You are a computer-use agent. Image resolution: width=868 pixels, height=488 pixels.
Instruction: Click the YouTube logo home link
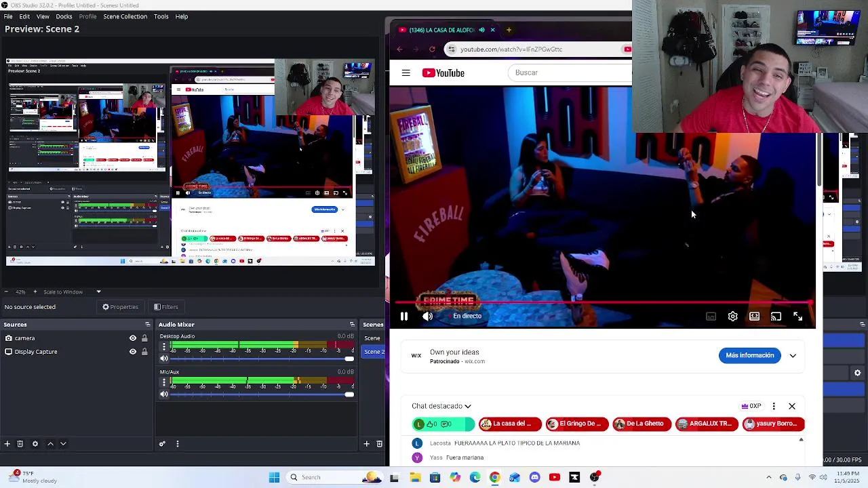pyautogui.click(x=443, y=73)
